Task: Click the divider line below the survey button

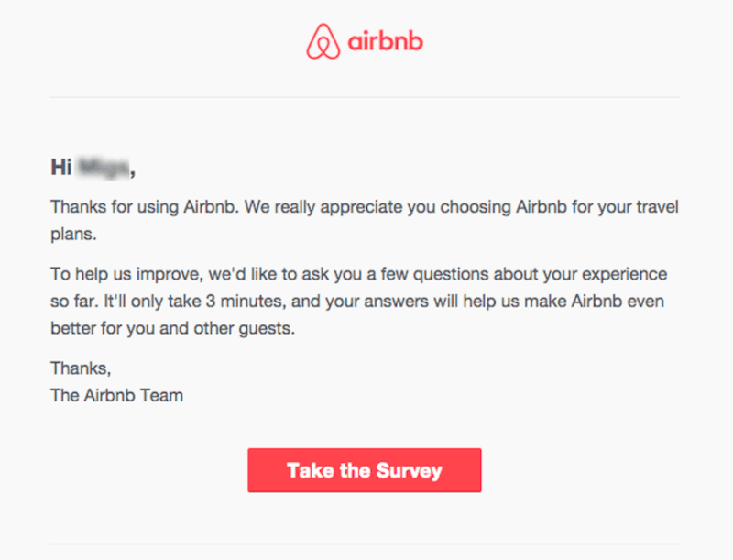Action: click(365, 544)
